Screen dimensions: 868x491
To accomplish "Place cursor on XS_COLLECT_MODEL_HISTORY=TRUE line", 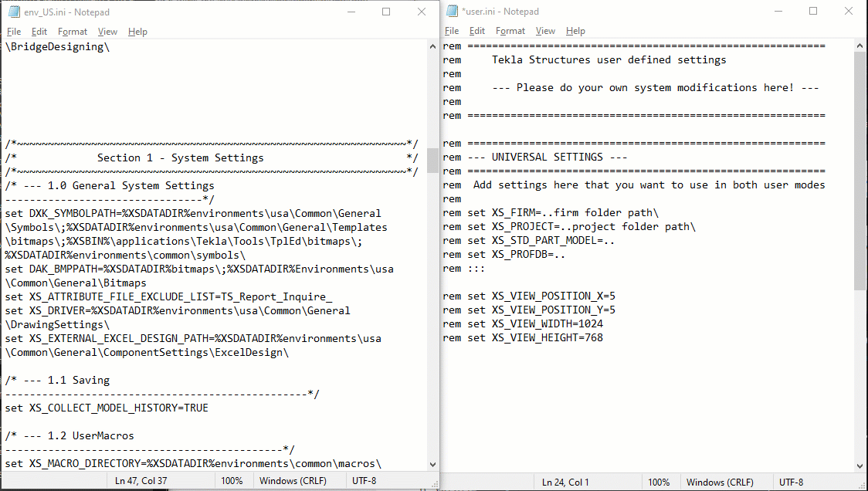I will coord(107,408).
